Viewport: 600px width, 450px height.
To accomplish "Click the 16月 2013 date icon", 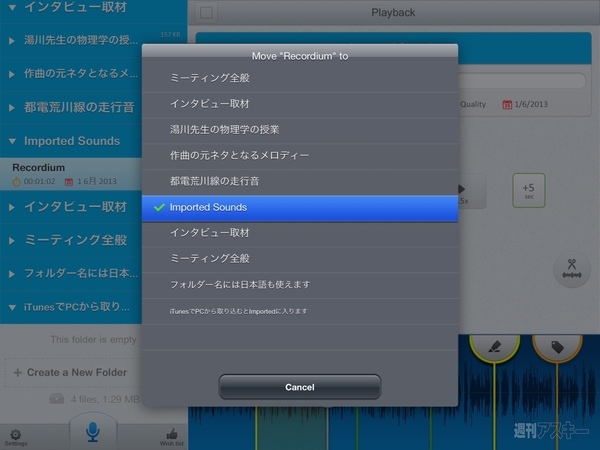I will (68, 182).
